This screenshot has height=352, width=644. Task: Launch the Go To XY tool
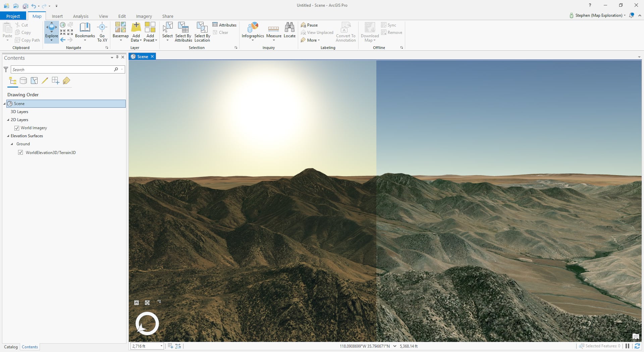pos(102,32)
